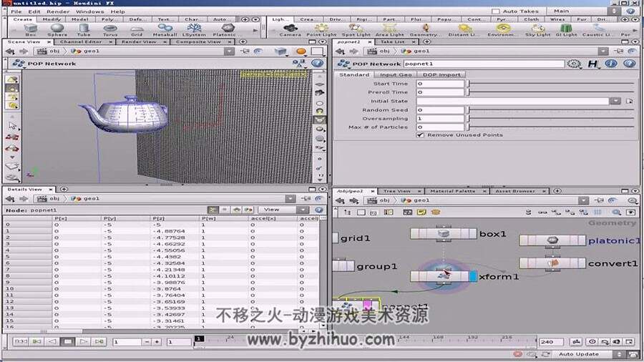Screen dimensions: 644x362
Task: Jump to the last frame
Action: tap(99, 341)
